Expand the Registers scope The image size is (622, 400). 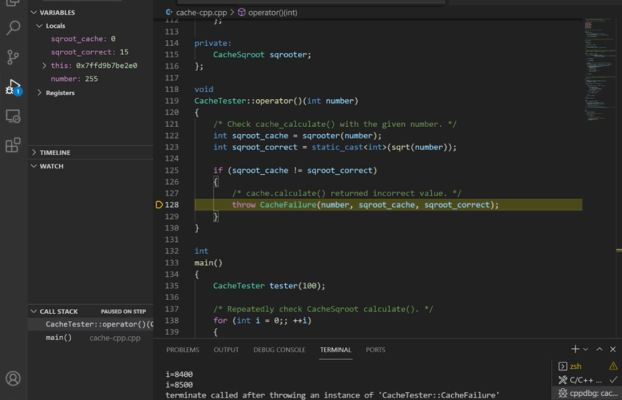[39, 93]
